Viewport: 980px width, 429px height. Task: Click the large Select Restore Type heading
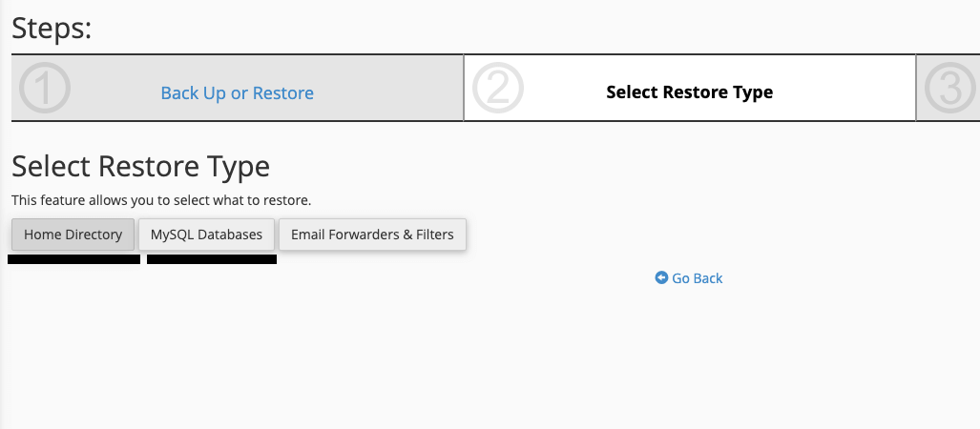[x=140, y=167]
